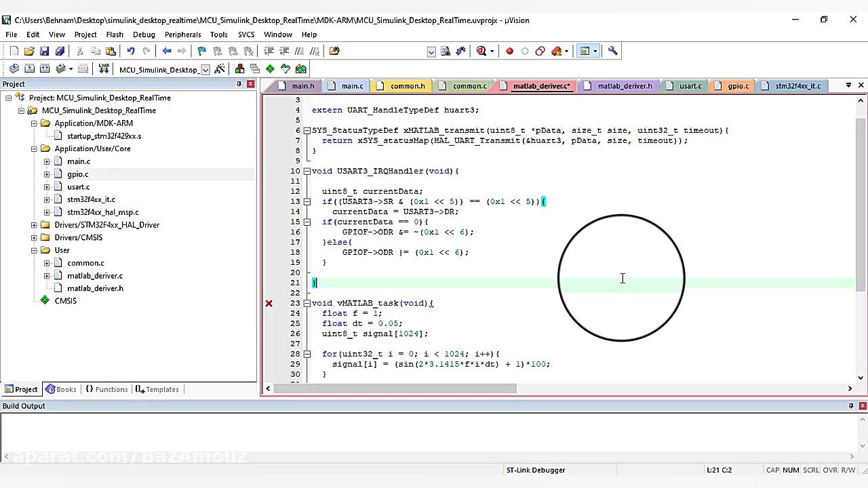Switch to the stm32f4xx_it.c tab
This screenshot has width=868, height=488.
tap(792, 86)
